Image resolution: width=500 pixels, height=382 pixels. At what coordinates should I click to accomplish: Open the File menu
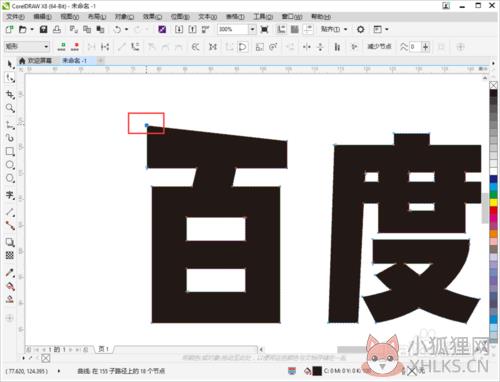(x=16, y=16)
